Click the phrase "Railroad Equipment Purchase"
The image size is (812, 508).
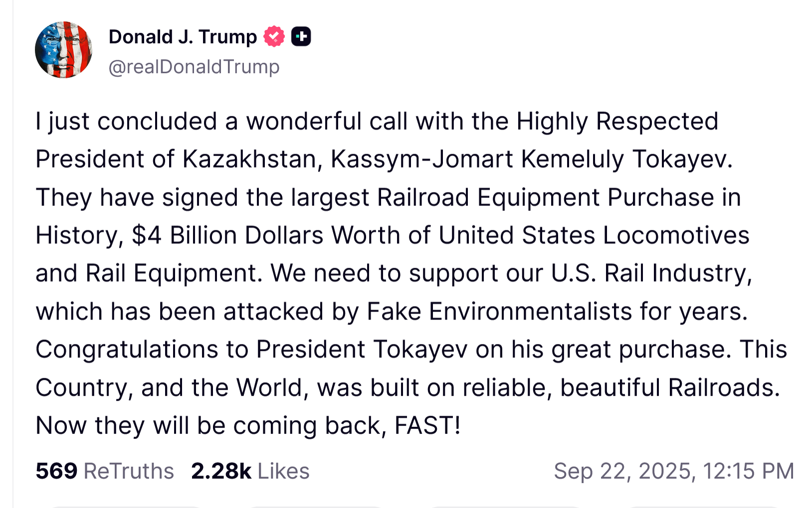click(x=546, y=197)
